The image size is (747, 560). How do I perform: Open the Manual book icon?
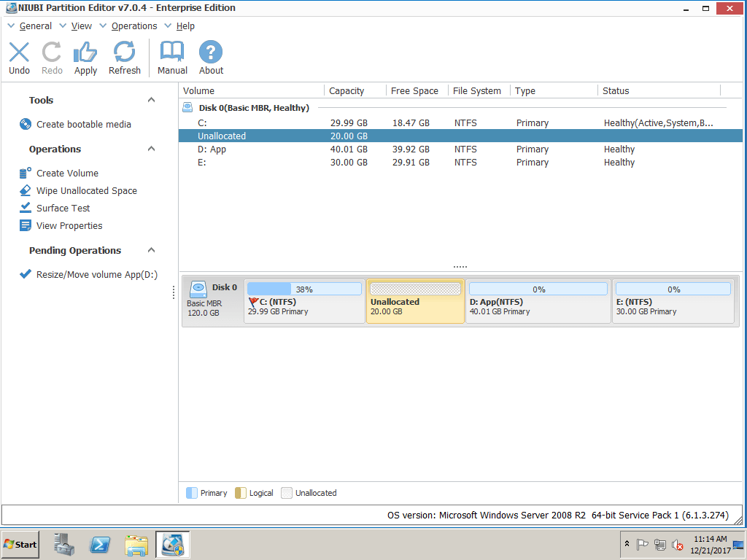tap(172, 52)
